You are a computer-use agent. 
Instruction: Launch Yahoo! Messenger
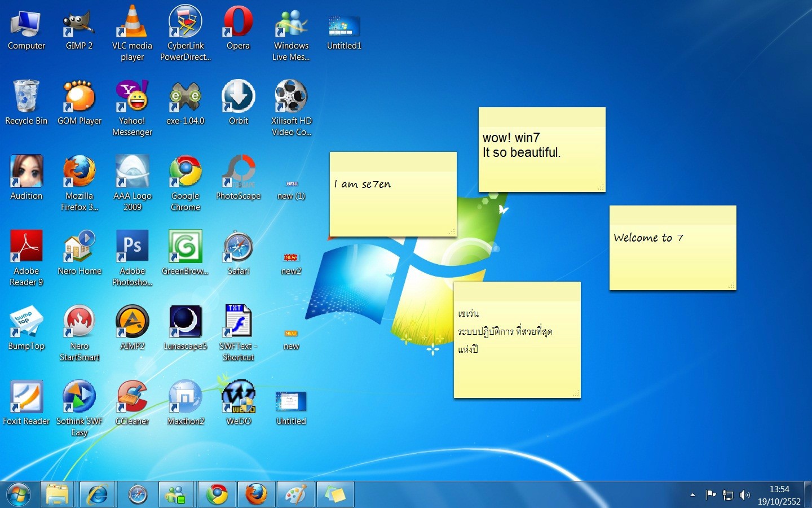coord(132,96)
